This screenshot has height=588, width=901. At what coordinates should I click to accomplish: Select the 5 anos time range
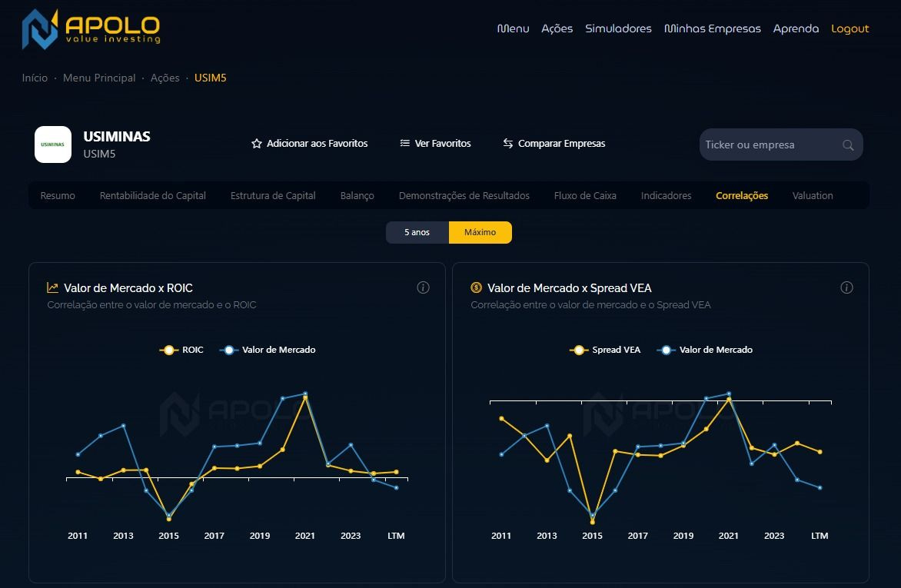coord(417,232)
